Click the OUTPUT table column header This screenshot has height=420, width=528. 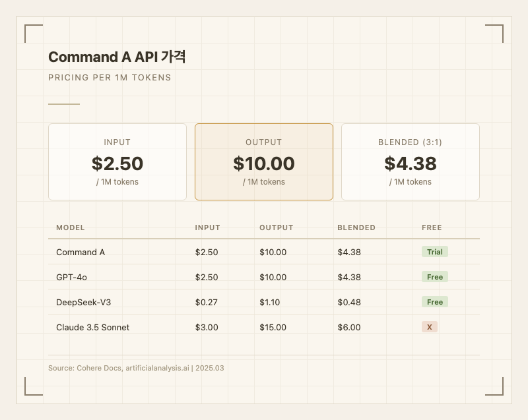(x=276, y=227)
